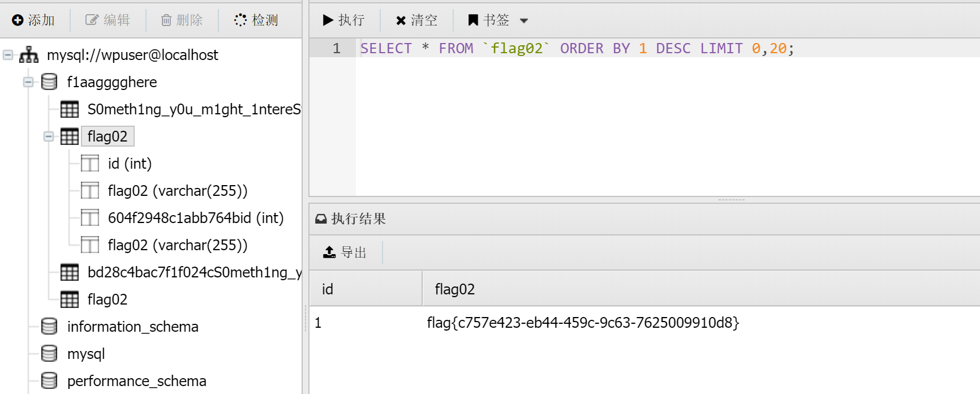Select the bd28c4bac7f1f024cS0meth1ng_y table
980x394 pixels.
tap(194, 272)
